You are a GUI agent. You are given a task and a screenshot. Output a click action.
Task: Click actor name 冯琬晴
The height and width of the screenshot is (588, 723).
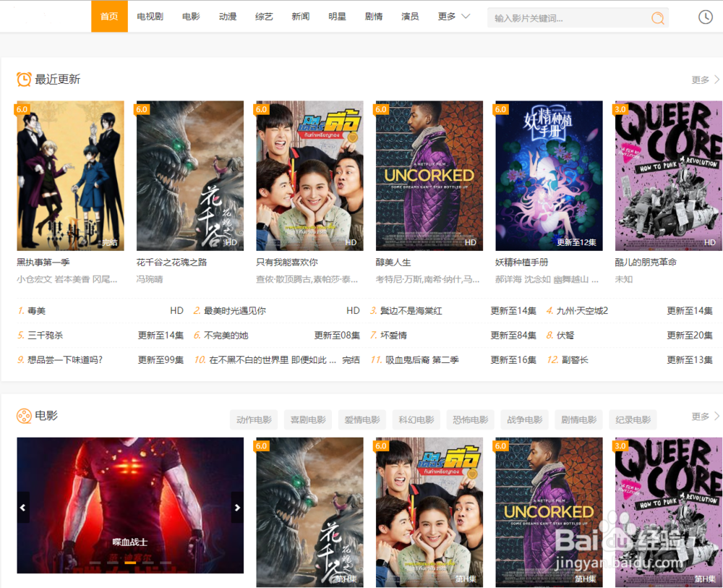(x=150, y=279)
